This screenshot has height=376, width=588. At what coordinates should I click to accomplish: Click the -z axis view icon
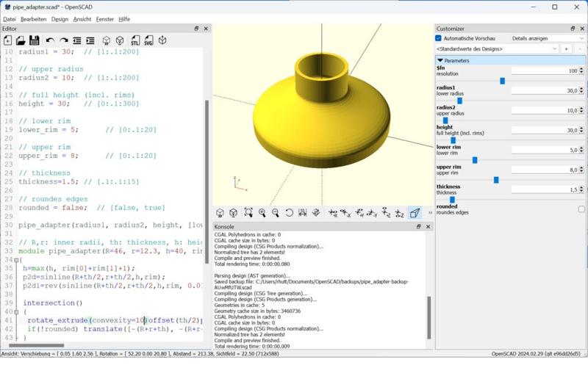point(399,213)
